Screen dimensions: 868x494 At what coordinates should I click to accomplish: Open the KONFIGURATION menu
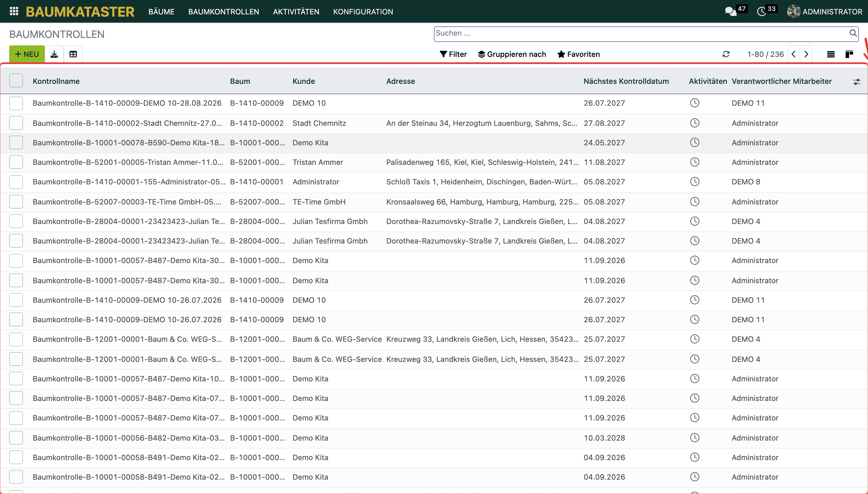coord(363,11)
